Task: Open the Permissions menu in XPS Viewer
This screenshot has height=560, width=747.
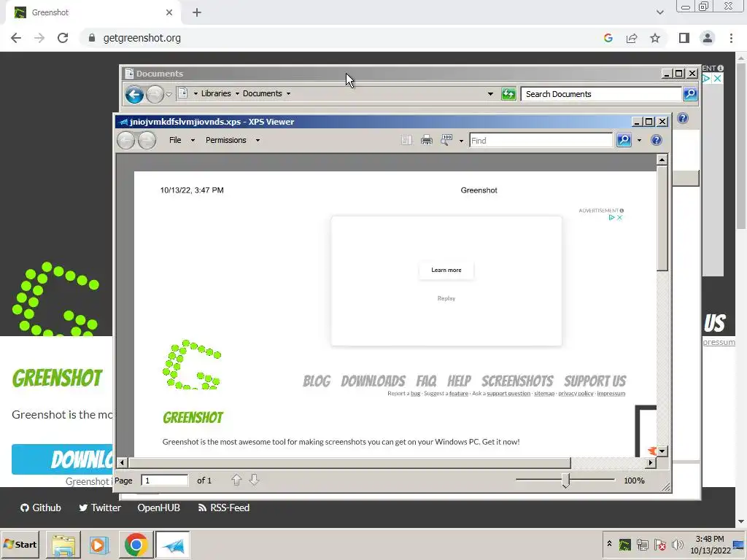Action: point(226,140)
